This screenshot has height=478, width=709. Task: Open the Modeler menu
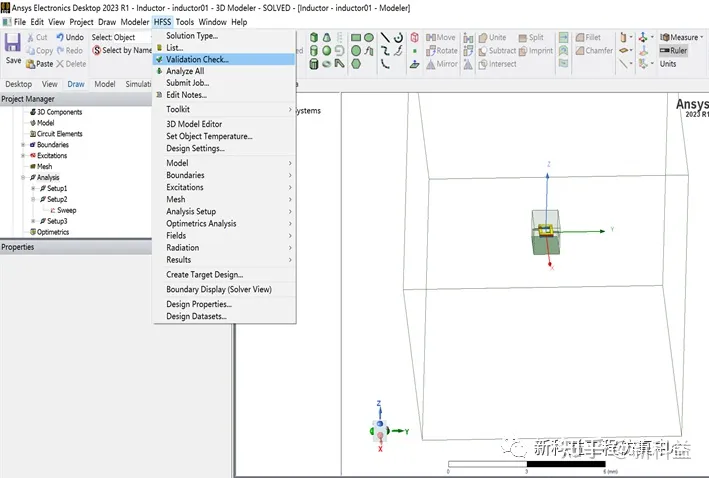click(x=135, y=22)
